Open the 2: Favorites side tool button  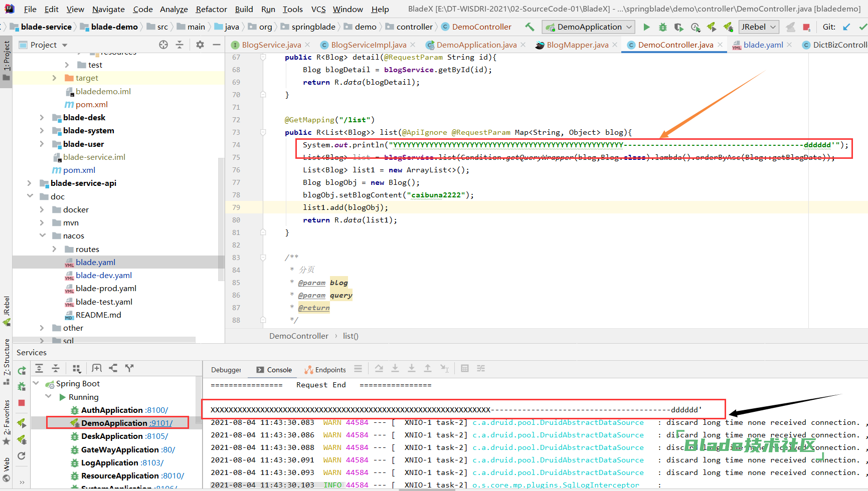tap(6, 422)
